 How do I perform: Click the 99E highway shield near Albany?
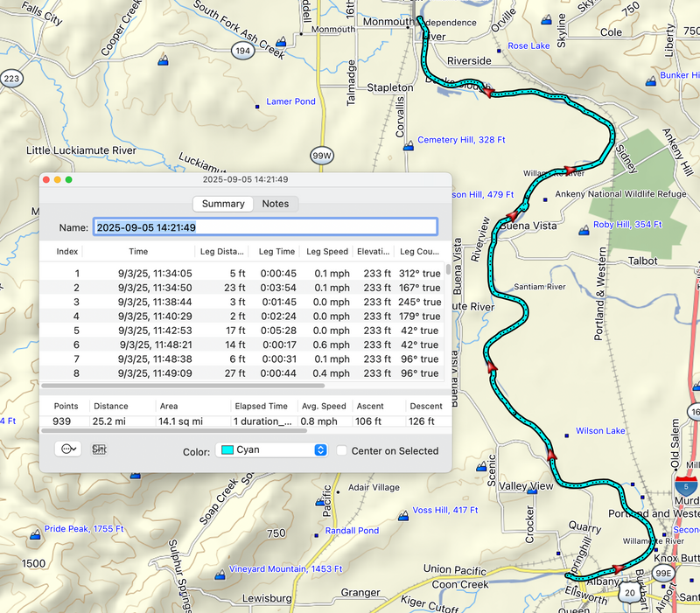tap(663, 574)
